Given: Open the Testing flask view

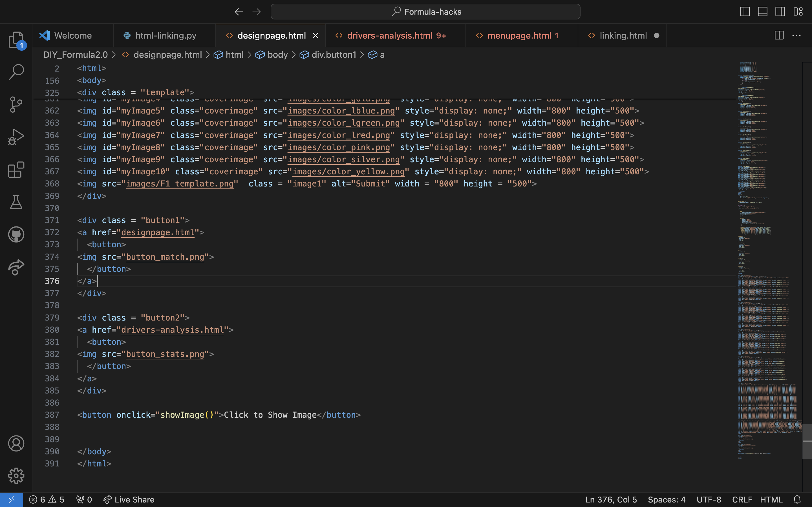Looking at the screenshot, I should pos(16,202).
